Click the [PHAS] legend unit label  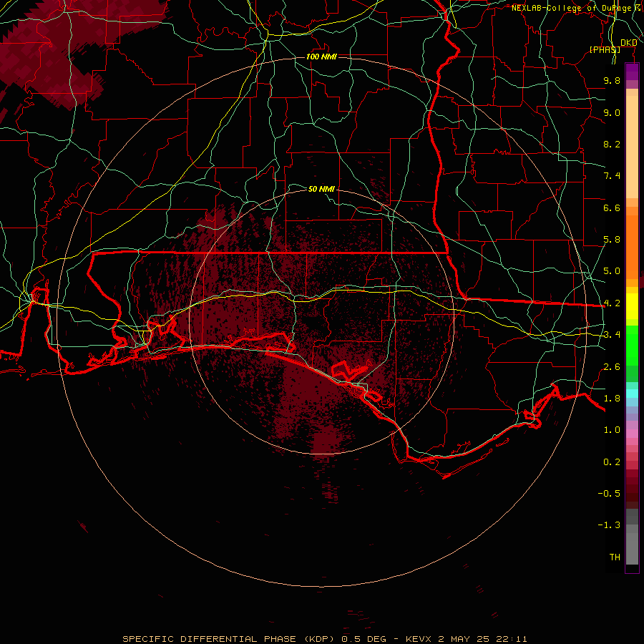(605, 49)
